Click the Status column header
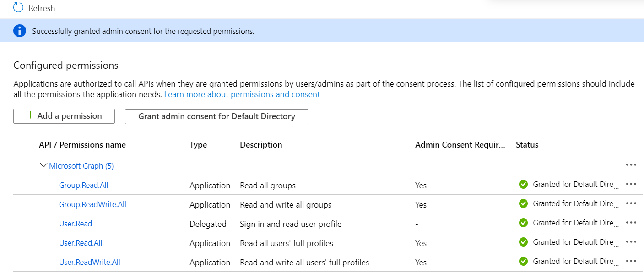 [x=527, y=145]
